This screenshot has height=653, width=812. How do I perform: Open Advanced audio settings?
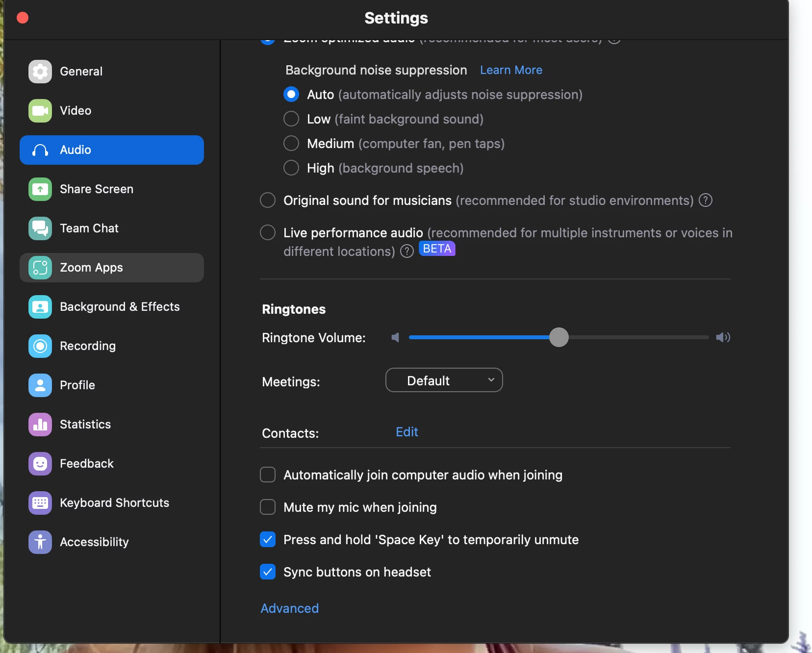click(x=290, y=608)
